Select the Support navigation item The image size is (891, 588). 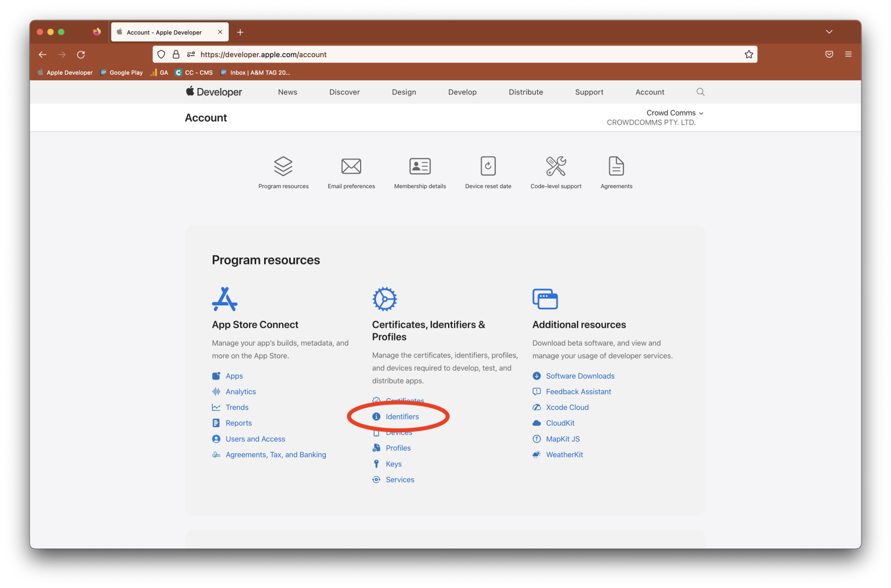click(x=589, y=92)
